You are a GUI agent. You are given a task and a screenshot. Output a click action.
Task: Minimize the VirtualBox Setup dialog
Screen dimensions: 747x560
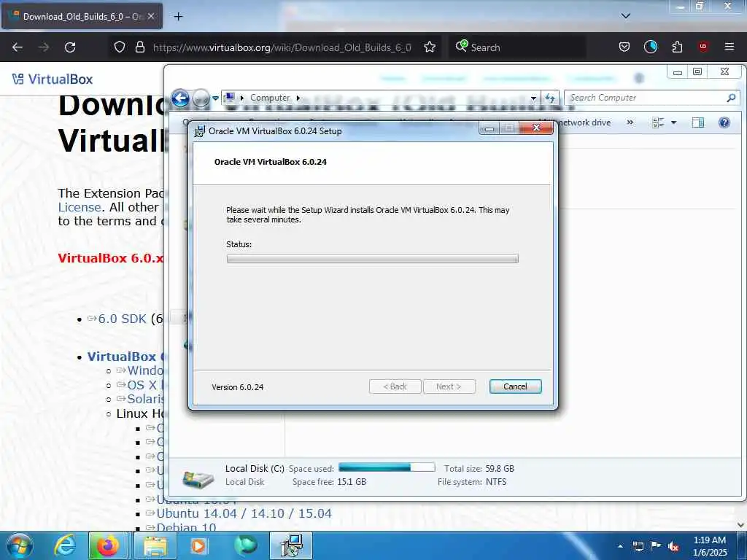[489, 128]
